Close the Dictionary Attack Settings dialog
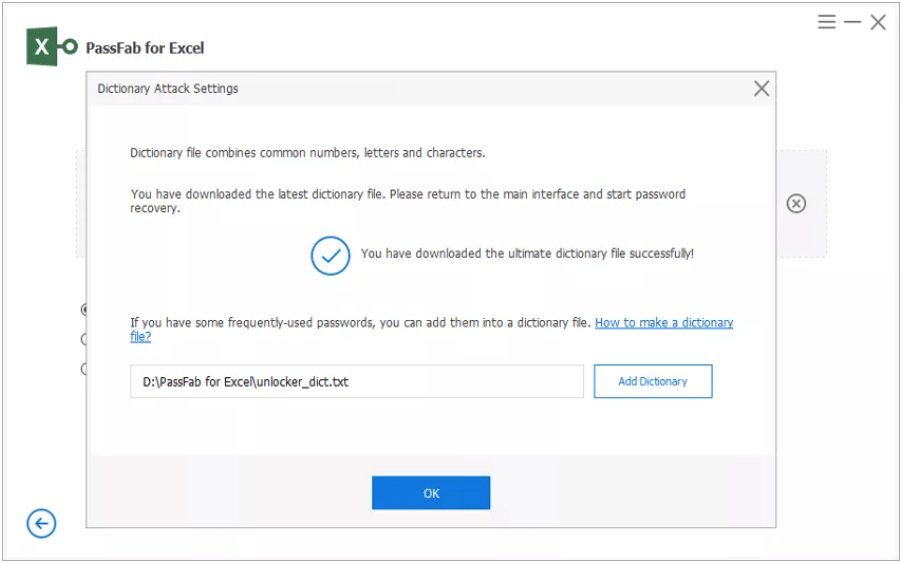 pyautogui.click(x=762, y=89)
